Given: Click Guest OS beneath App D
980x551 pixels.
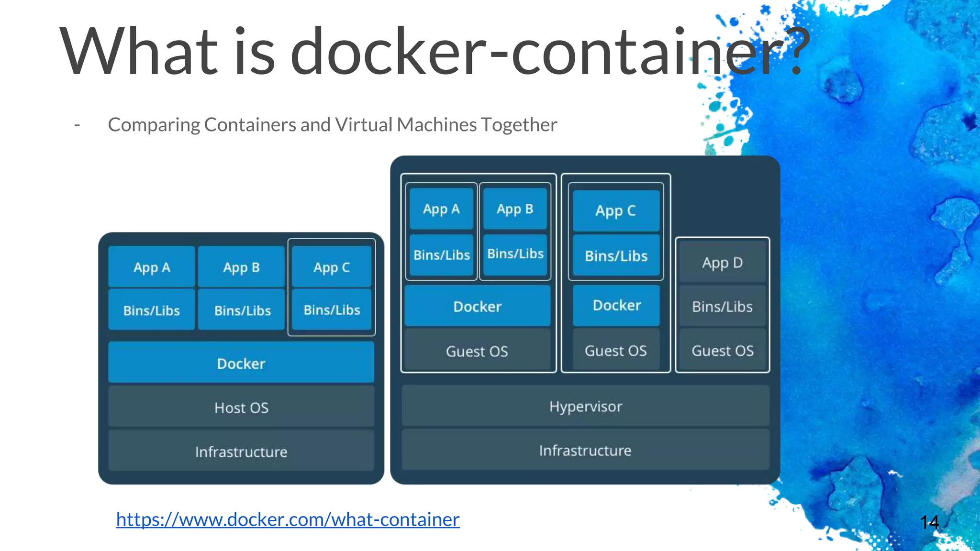Looking at the screenshot, I should coord(722,351).
